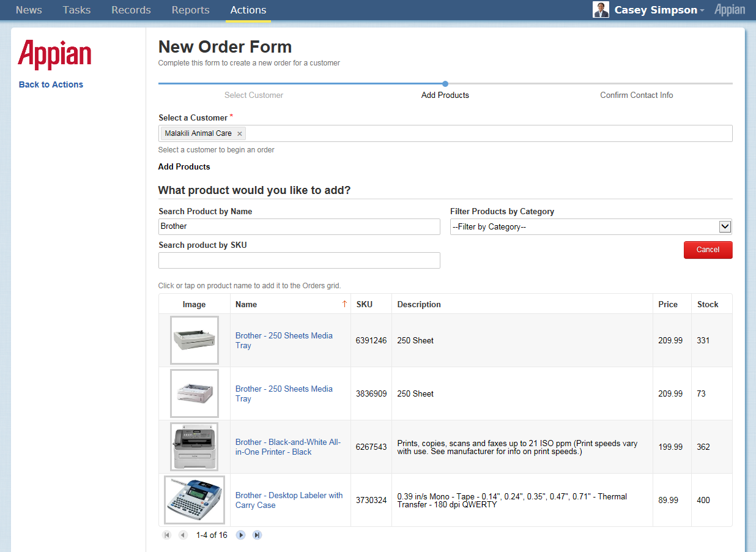This screenshot has width=756, height=552.
Task: Focus the Search product by SKU field
Action: (x=299, y=261)
